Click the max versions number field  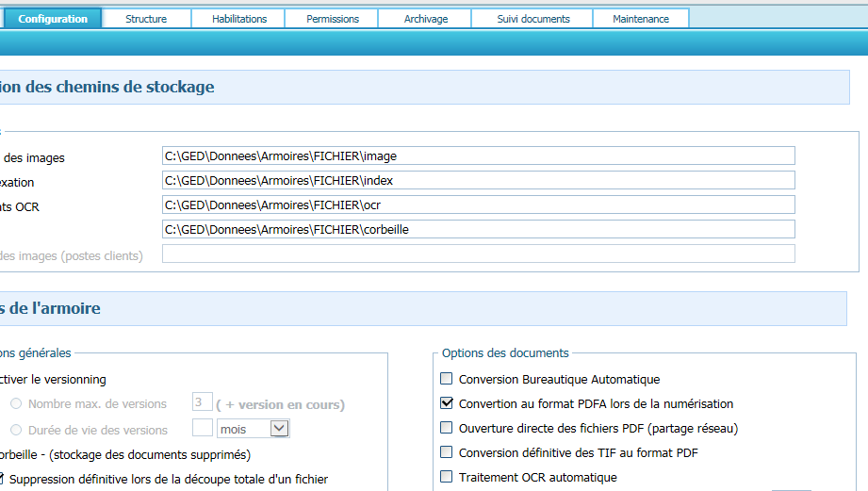tap(202, 403)
